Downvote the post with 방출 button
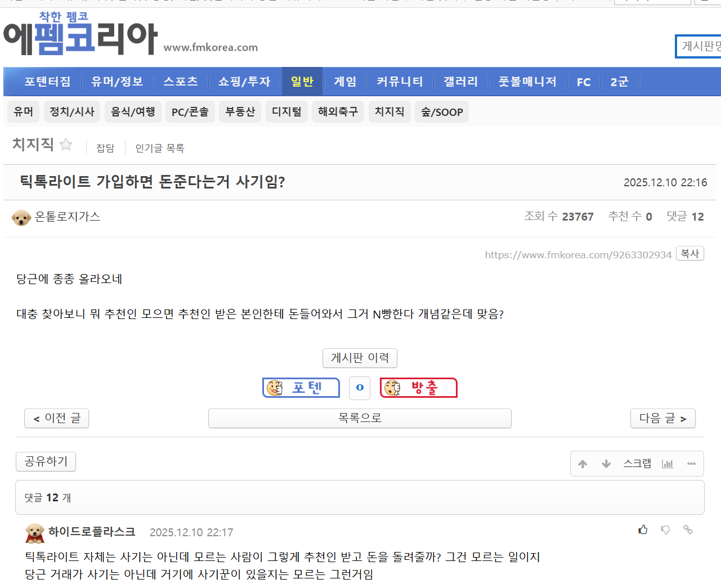721x588 pixels. (x=419, y=388)
